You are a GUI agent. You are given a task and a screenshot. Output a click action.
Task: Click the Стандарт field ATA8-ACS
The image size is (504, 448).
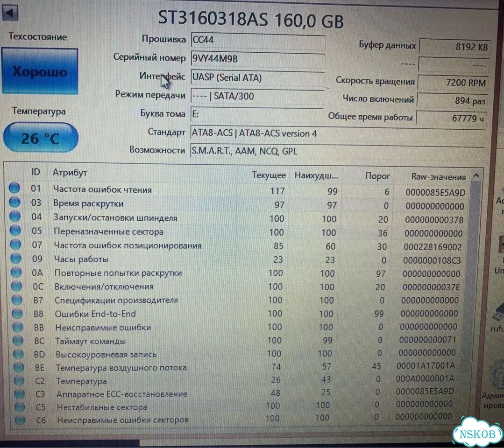point(338,133)
